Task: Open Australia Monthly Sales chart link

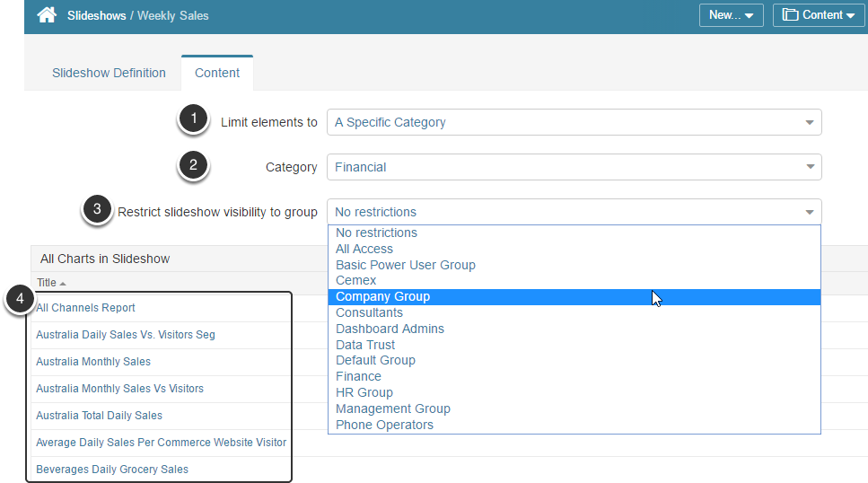Action: click(93, 362)
